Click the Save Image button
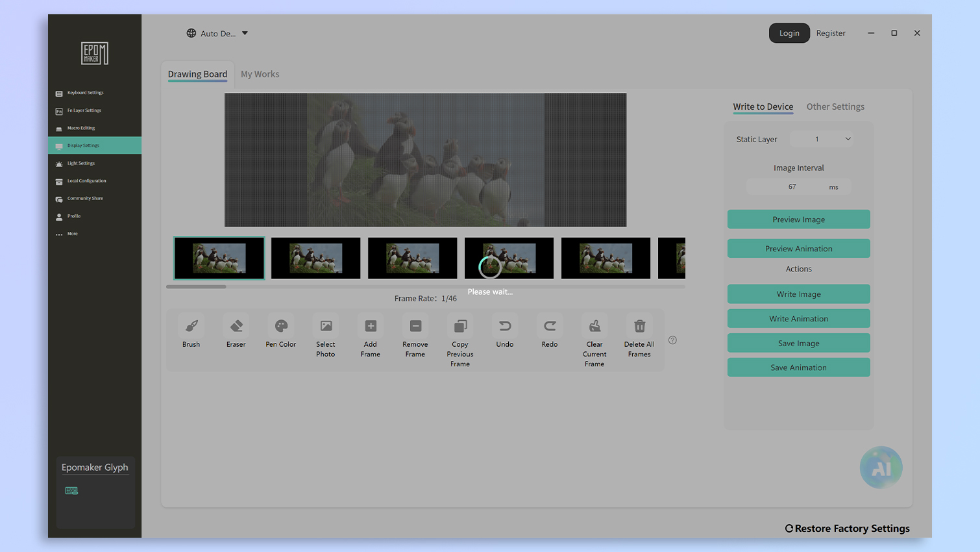Screen dimensions: 980x552 [x=798, y=344]
